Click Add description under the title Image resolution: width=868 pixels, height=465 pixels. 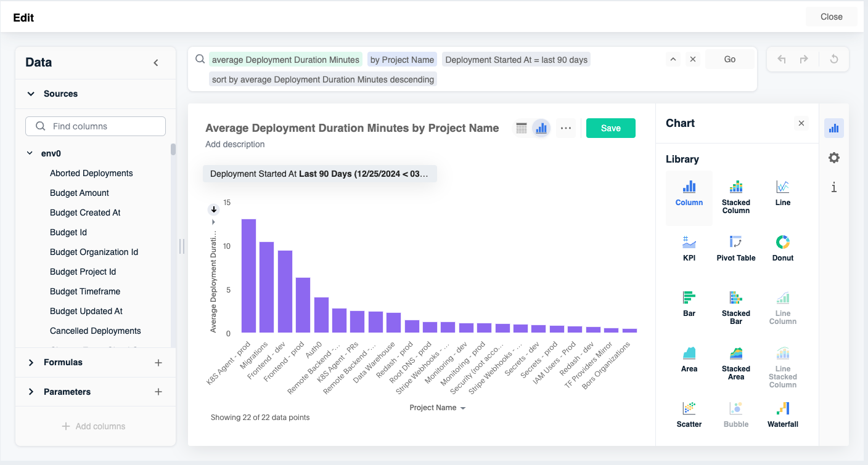(235, 144)
